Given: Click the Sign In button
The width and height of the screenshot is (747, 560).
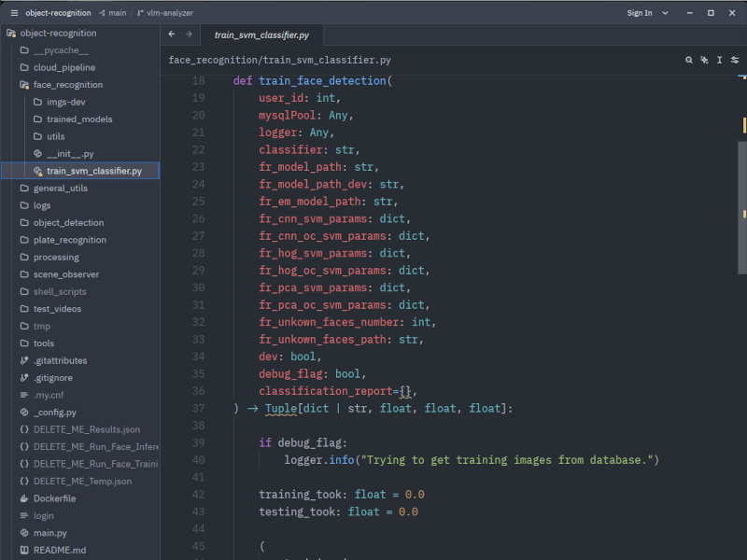Looking at the screenshot, I should 640,13.
